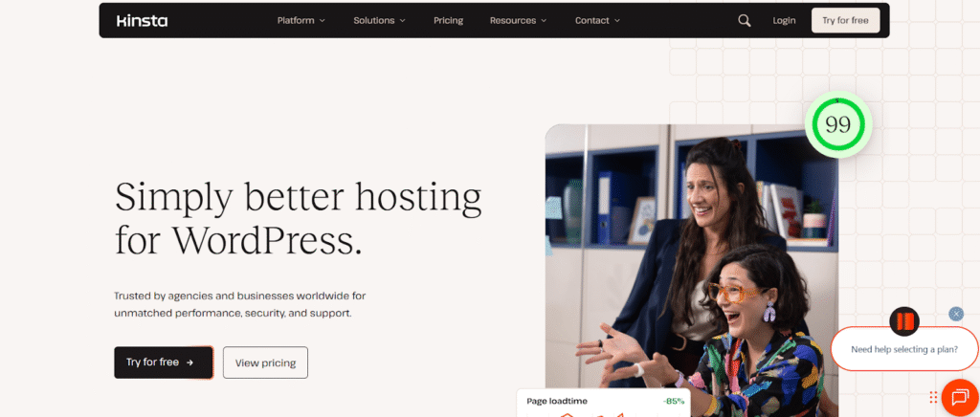Expand the Platform dropdown menu
Viewport: 980px width, 417px height.
coord(301,21)
